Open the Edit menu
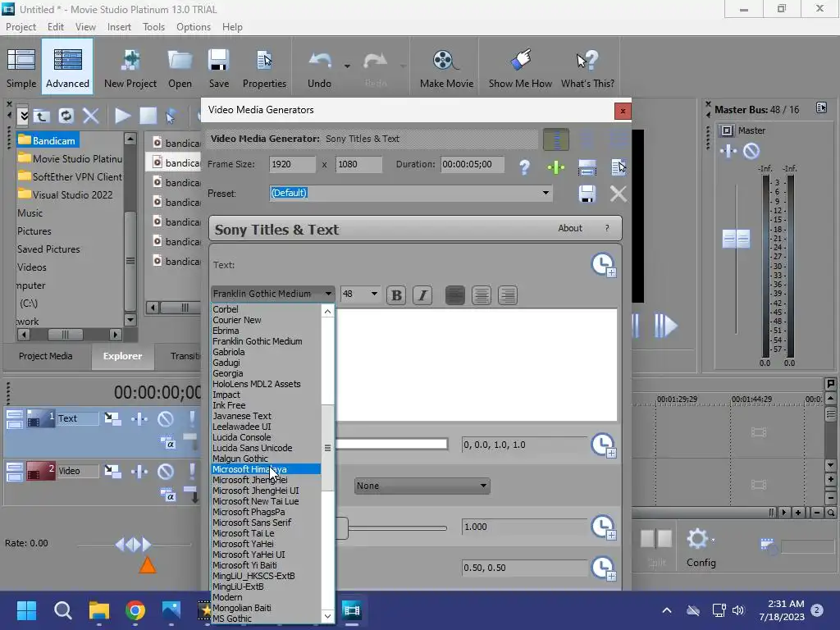 [x=56, y=27]
